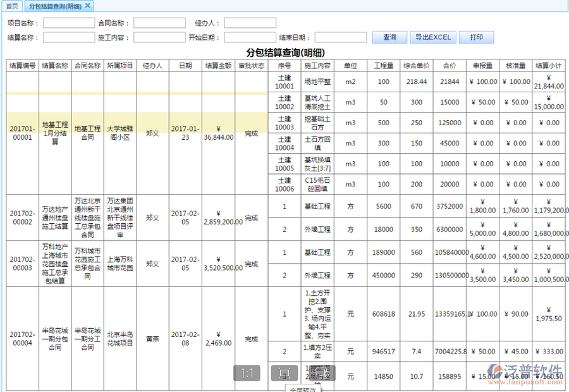569x392 pixels.
Task: Switch to the 首页 tab
Action: point(12,6)
